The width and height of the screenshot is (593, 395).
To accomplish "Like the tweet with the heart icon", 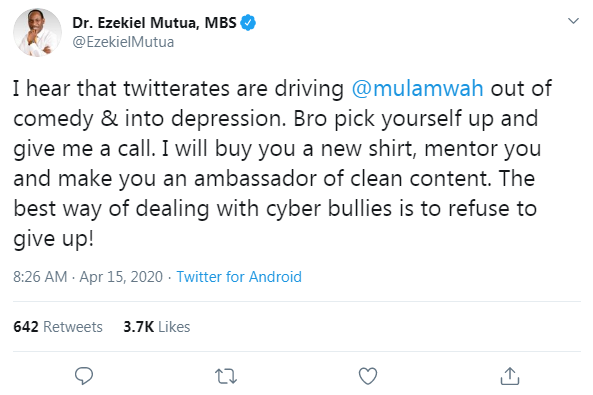I will pyautogui.click(x=368, y=376).
